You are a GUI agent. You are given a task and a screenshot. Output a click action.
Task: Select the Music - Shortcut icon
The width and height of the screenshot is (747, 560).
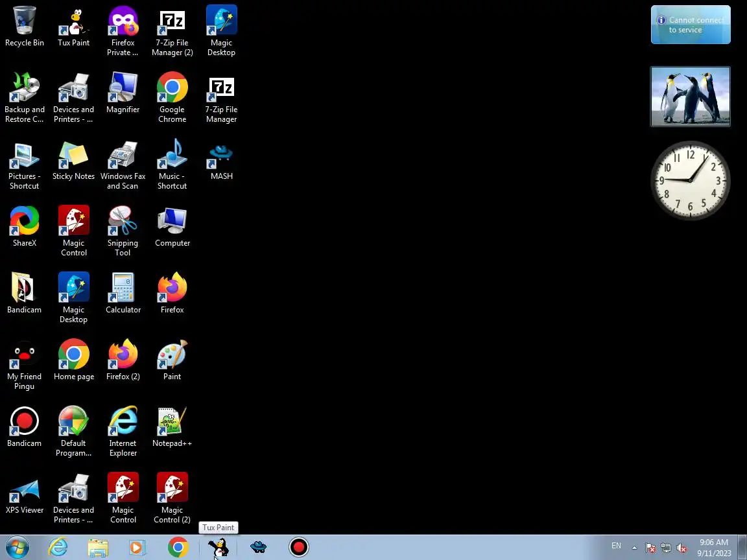click(172, 165)
